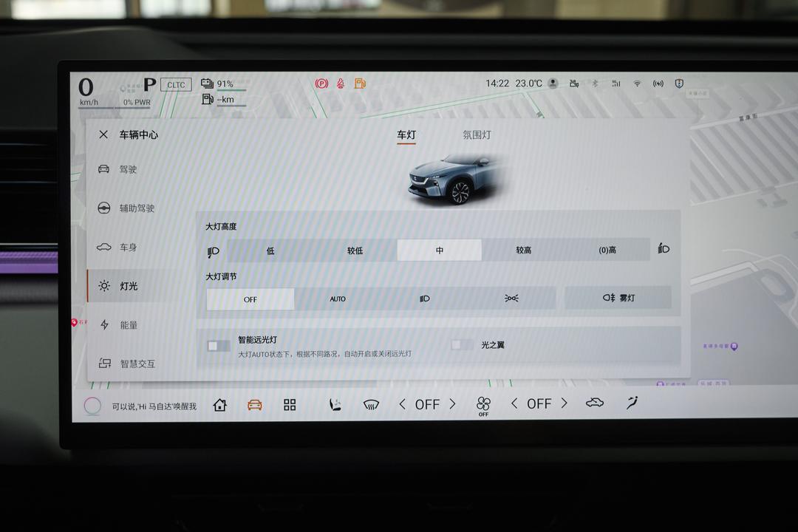Viewport: 798px width, 532px height.
Task: Tap the Wi-Fi status icon
Action: coord(637,83)
